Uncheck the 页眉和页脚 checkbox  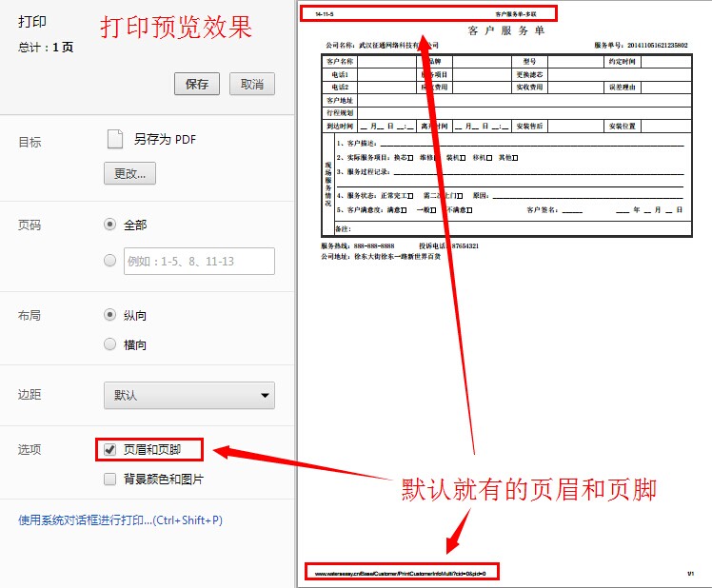click(x=110, y=449)
